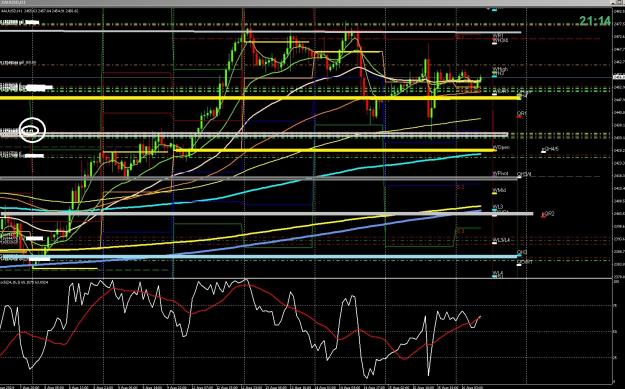Select the upper thick yellow horizontal line
Viewport: 625px width, 389px height.
click(259, 98)
